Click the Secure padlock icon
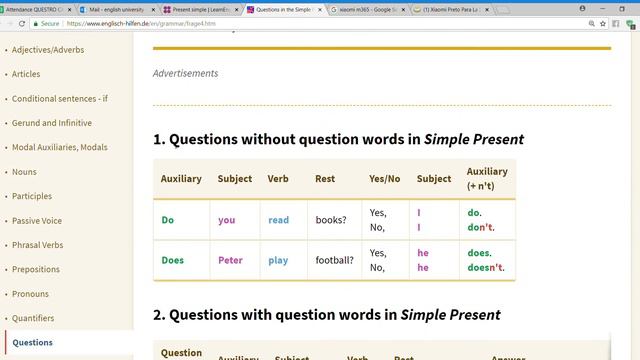 36,24
